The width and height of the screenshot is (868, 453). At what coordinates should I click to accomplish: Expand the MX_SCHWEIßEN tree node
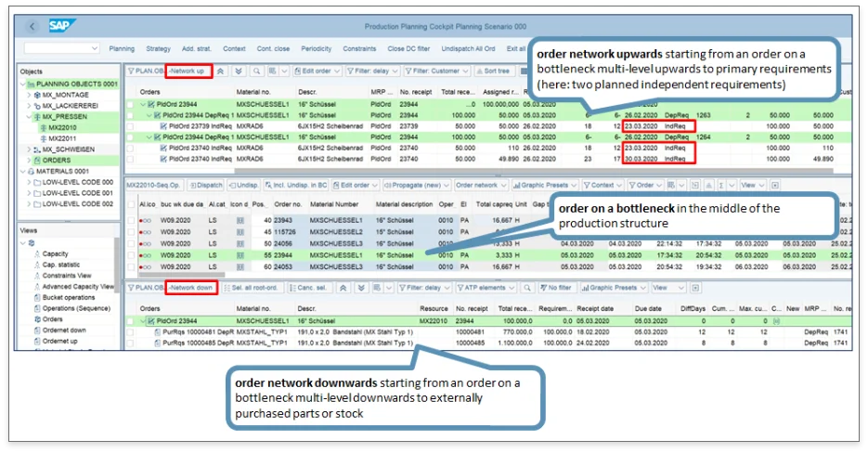30,149
